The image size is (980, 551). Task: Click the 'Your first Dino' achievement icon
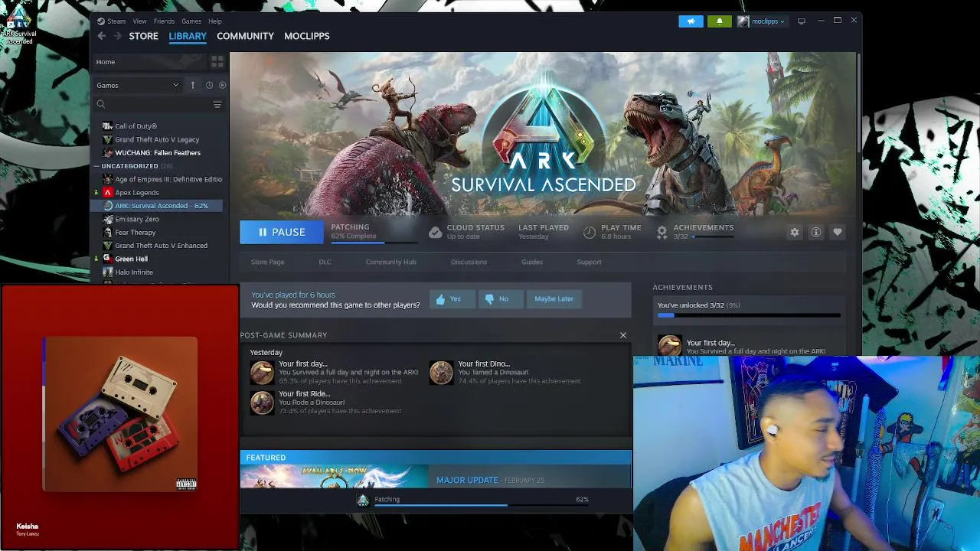(x=441, y=373)
